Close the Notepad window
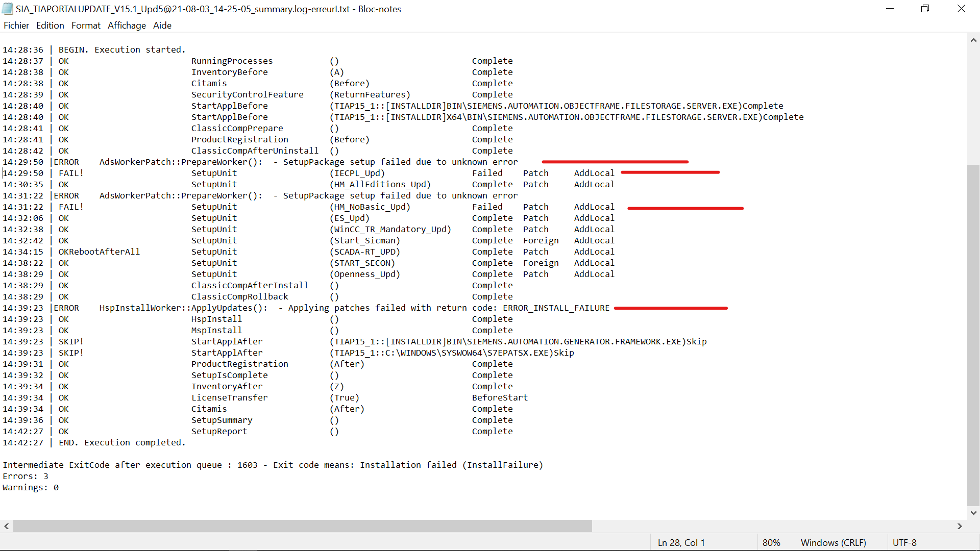 (961, 9)
